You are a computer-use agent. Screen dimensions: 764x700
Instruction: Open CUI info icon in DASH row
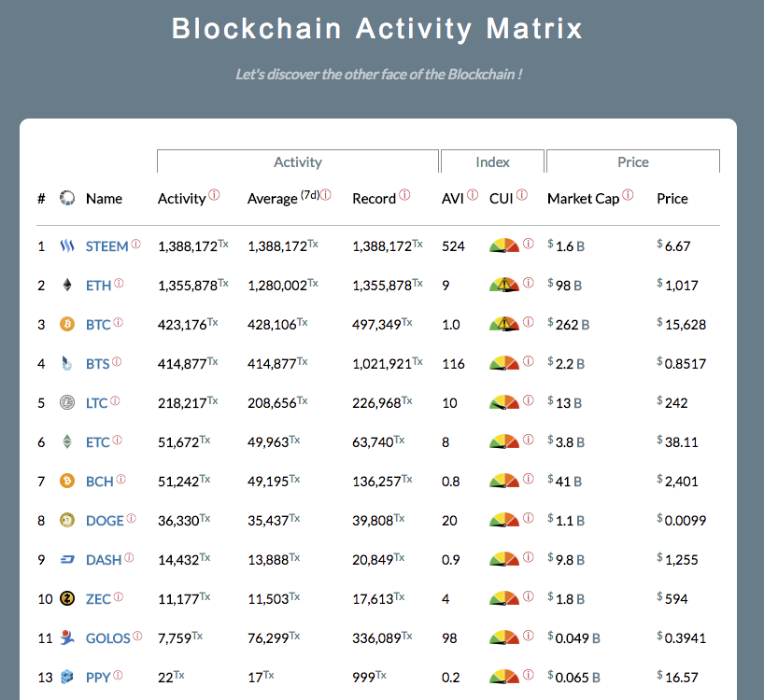click(x=529, y=557)
